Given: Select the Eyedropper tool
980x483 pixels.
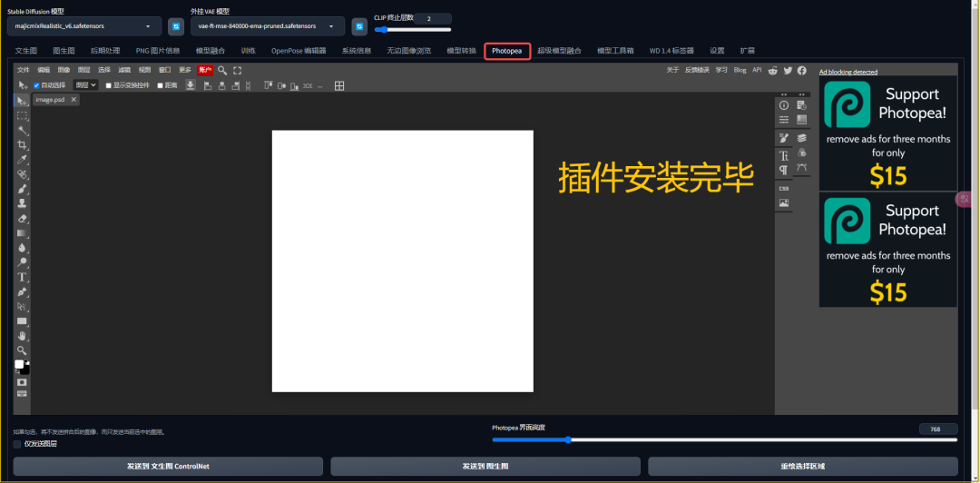Looking at the screenshot, I should [x=22, y=160].
